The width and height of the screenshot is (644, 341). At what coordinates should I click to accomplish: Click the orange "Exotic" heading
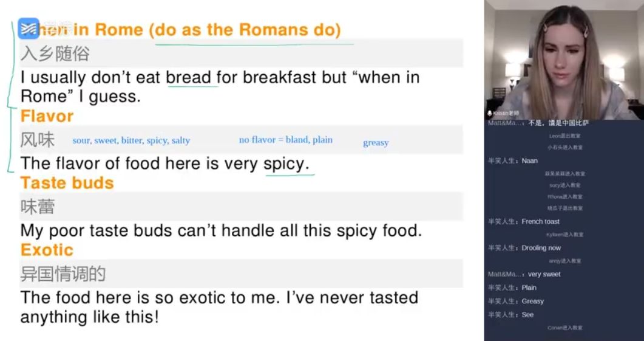[x=47, y=250]
